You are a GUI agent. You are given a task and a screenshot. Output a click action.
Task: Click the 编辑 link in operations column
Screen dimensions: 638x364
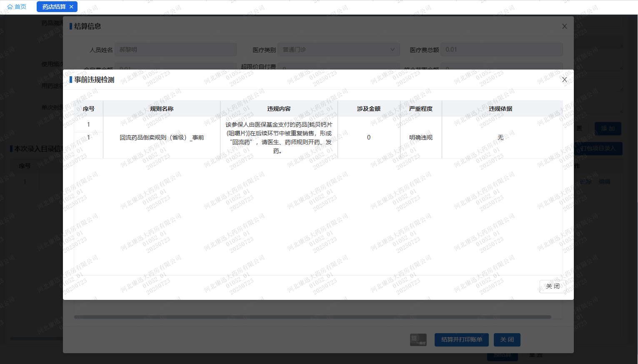[x=604, y=182]
